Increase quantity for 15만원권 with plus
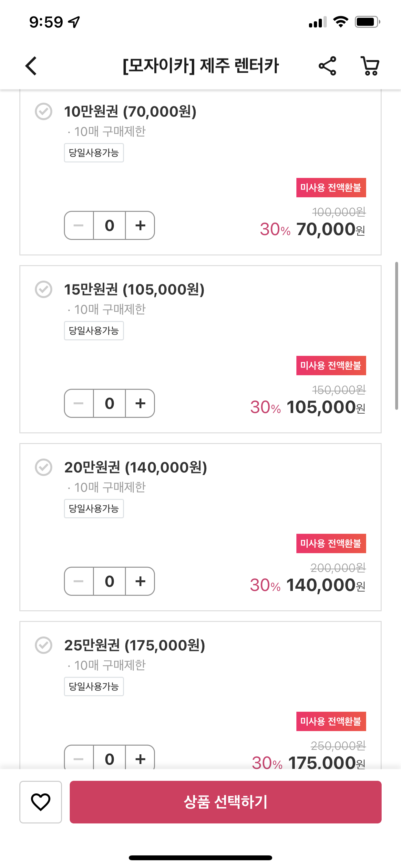This screenshot has height=868, width=401. point(140,403)
